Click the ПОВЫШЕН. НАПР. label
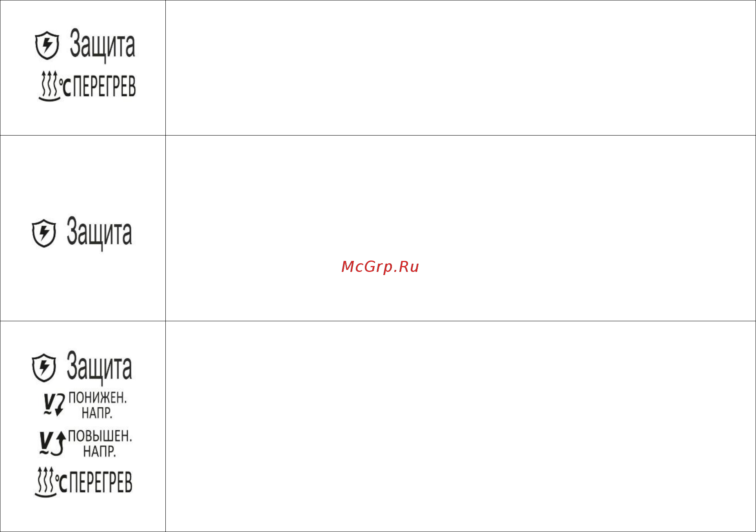 click(x=100, y=443)
